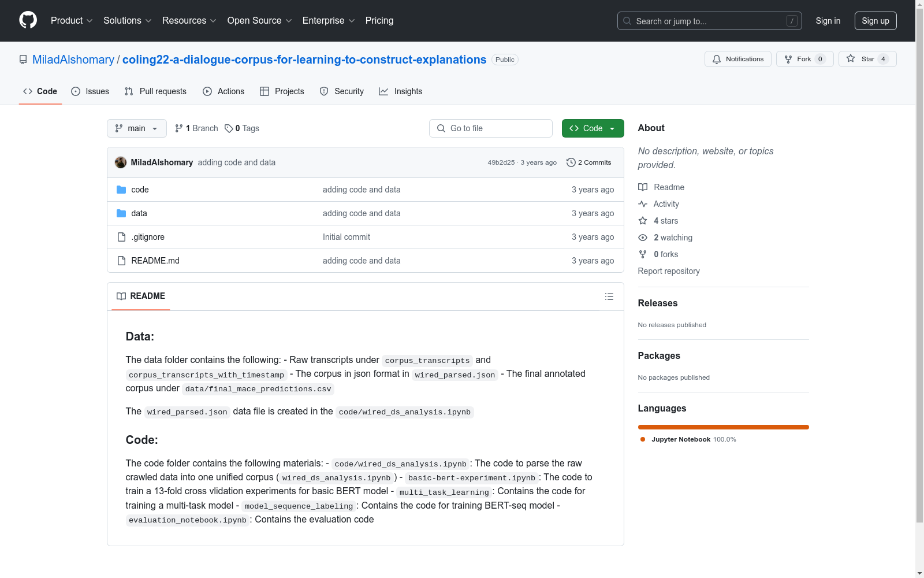Expand the Open Source menu
Screen dimensions: 924x578
click(x=260, y=21)
